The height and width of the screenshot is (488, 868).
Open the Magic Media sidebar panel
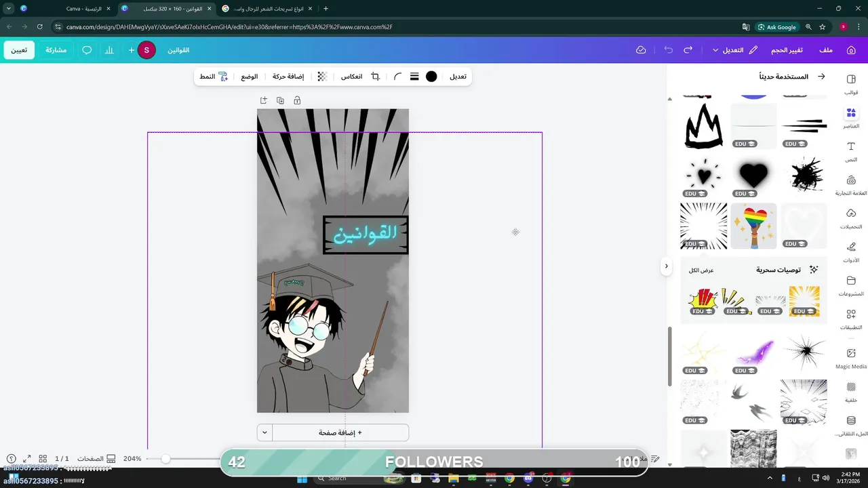(x=851, y=359)
